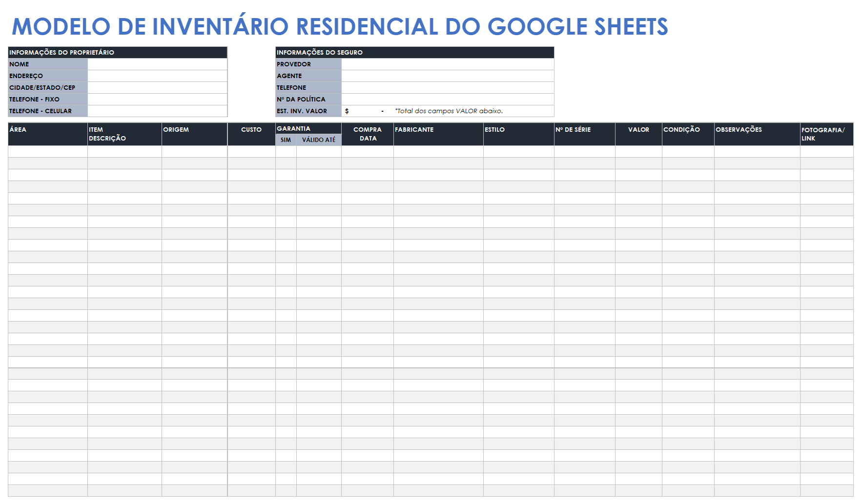Select the TELEFONE - CELULAR label

[48, 111]
